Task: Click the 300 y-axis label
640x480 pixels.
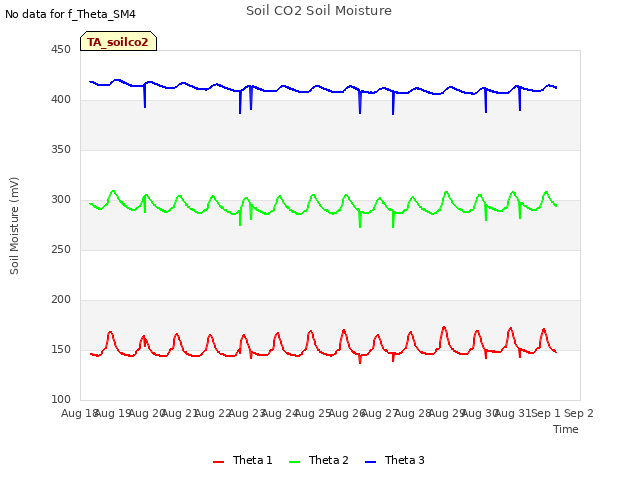Action: pos(61,200)
